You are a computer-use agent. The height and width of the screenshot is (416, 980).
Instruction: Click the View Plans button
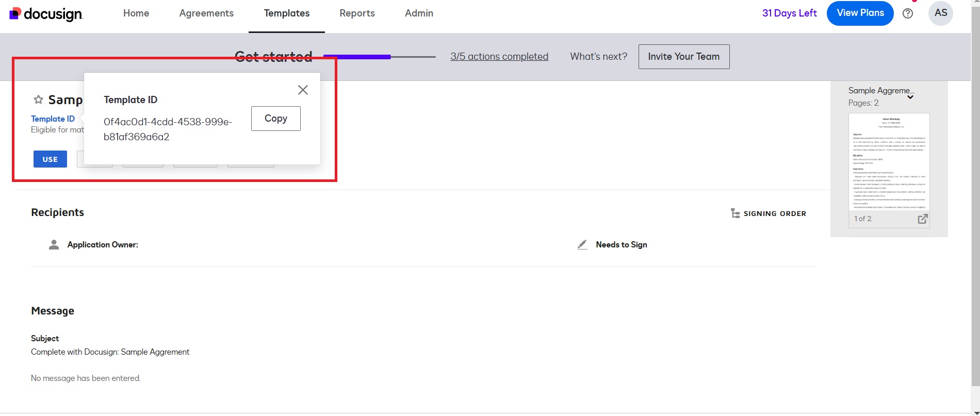point(860,13)
